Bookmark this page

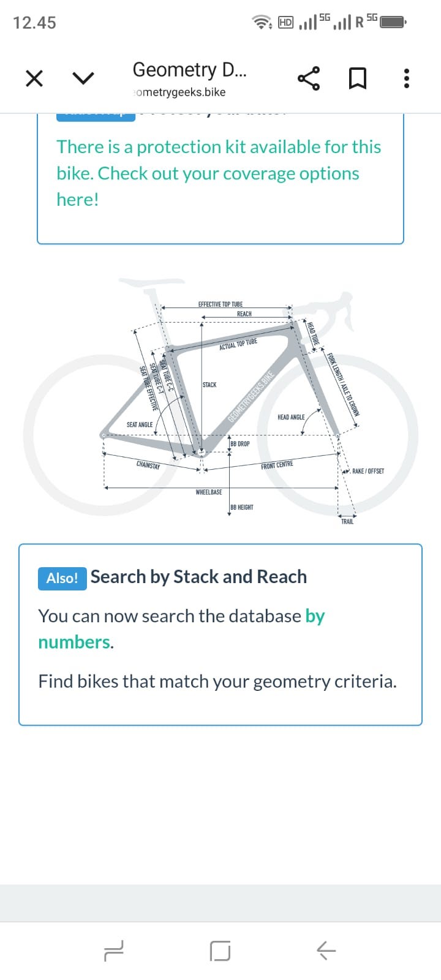[357, 78]
